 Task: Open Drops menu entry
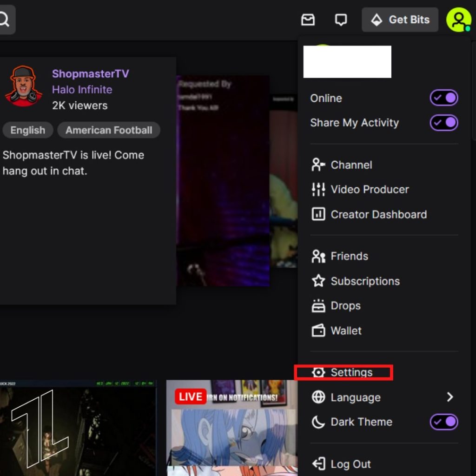384,306
